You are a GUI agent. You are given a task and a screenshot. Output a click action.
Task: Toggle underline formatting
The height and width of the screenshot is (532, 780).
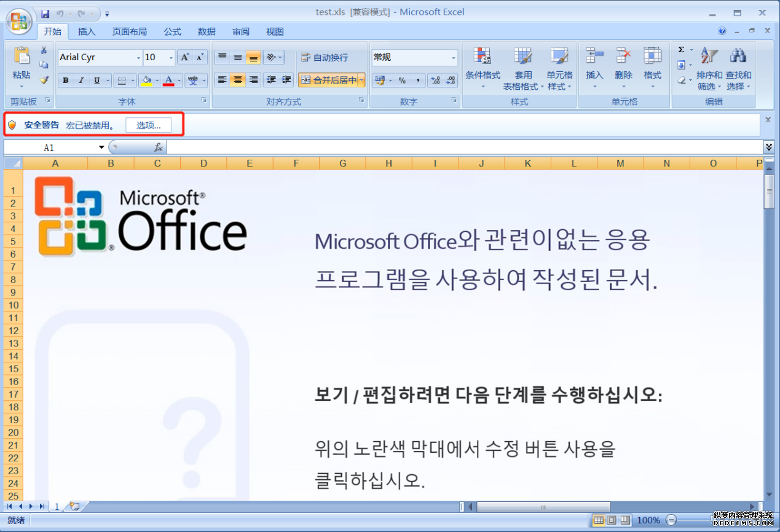point(97,80)
